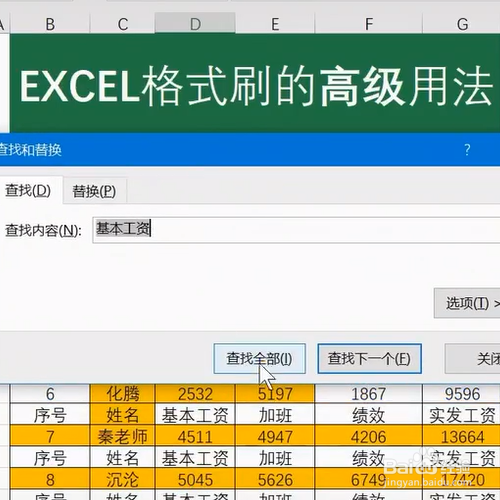Select column C header
Screen dimensions: 500x500
pyautogui.click(x=123, y=24)
